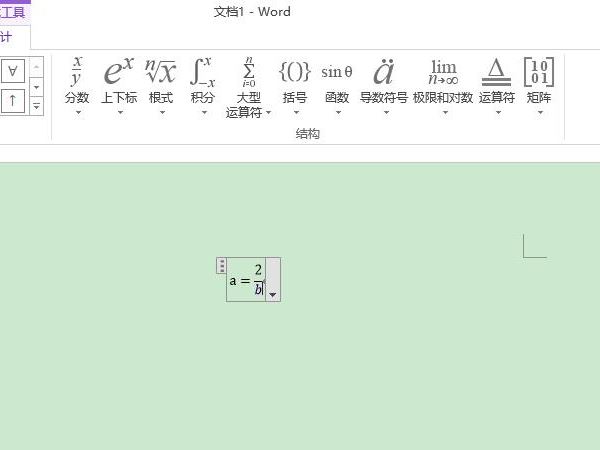Open the Fraction (分数) structure gallery

click(x=77, y=86)
